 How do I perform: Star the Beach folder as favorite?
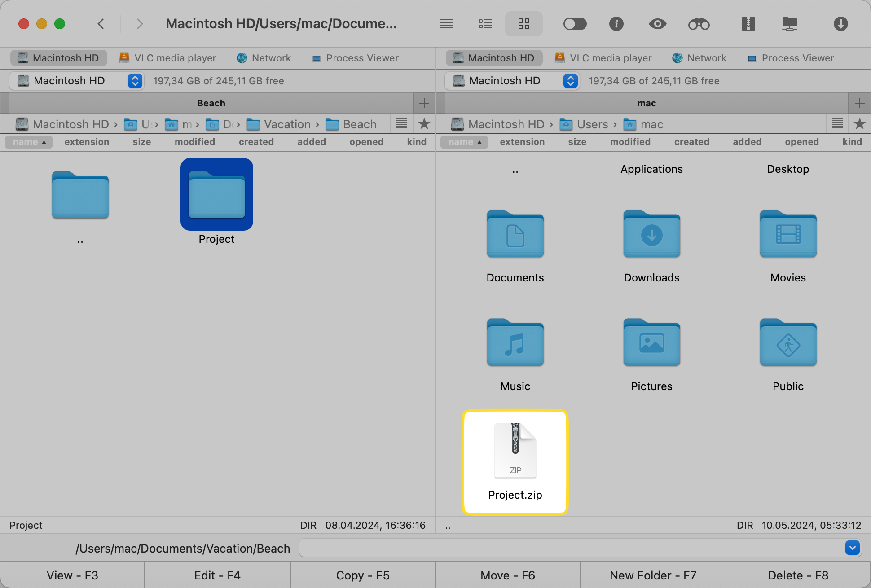424,124
